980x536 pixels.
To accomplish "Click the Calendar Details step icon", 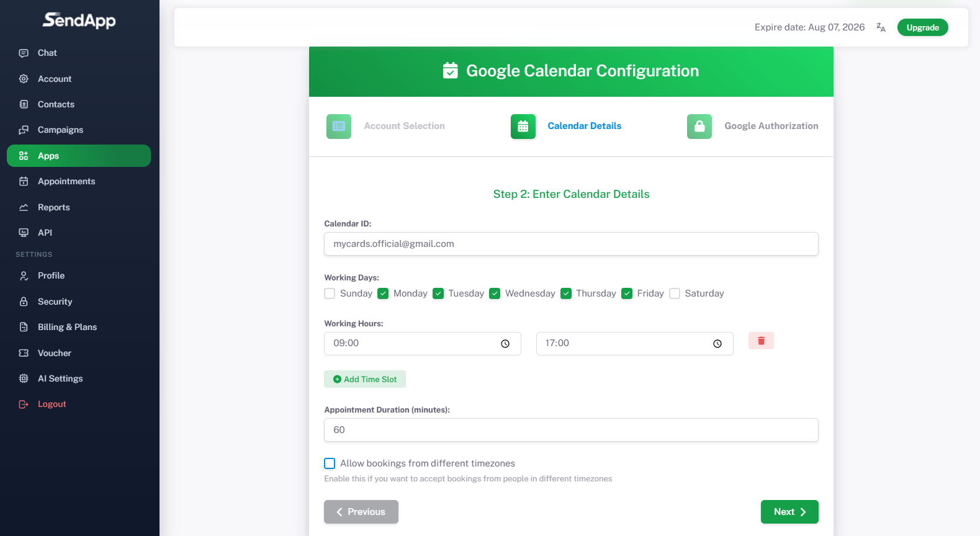I will tap(523, 127).
